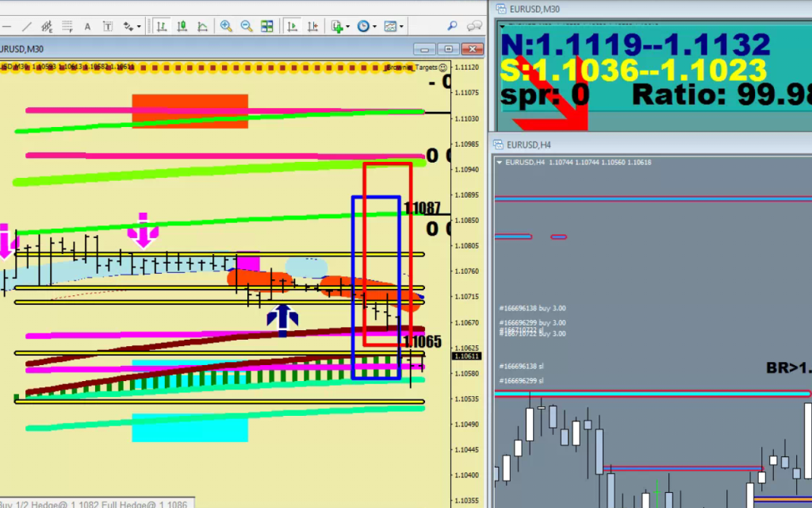Viewport: 812px width, 508px height.
Task: Select the text label 'T' tool
Action: [x=107, y=26]
